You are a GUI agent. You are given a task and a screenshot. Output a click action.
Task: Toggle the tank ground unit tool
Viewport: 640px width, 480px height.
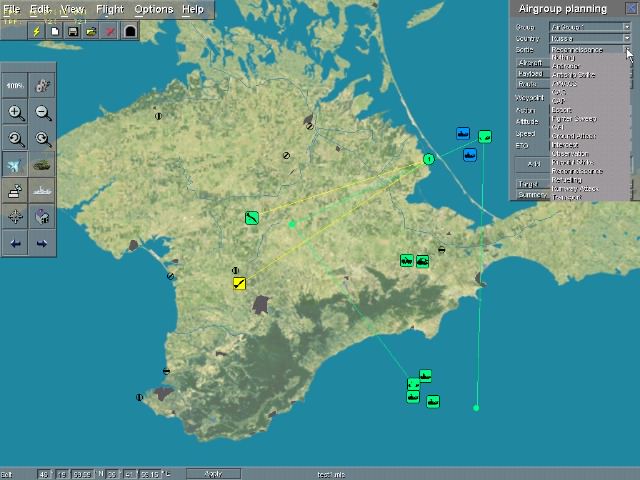(42, 165)
